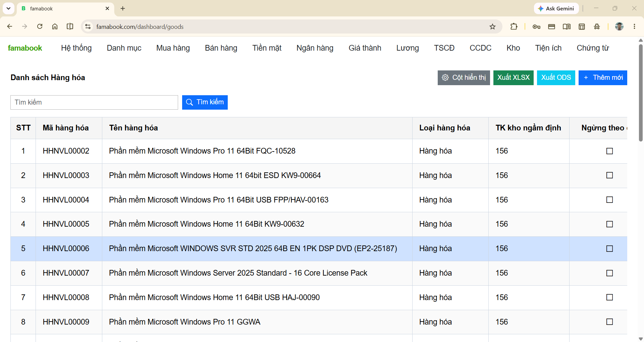Open a new browser tab
This screenshot has width=644, height=342.
coord(123,8)
